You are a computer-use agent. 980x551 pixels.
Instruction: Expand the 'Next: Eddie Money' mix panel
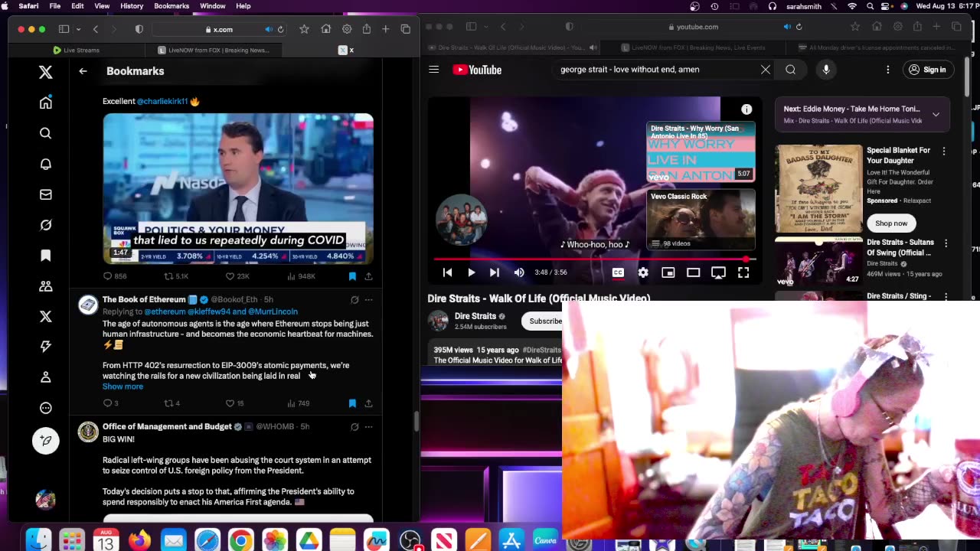point(936,114)
